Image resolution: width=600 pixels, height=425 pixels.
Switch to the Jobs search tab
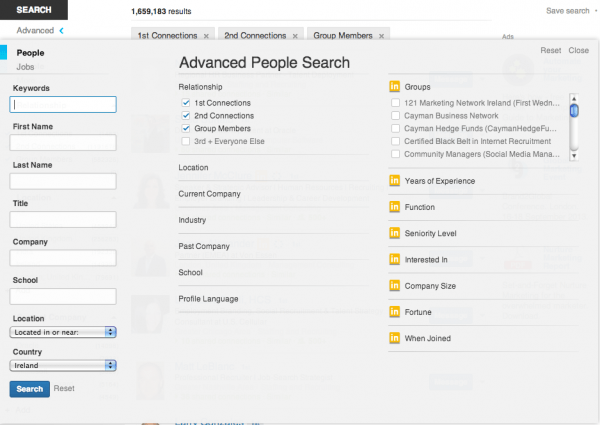(x=25, y=67)
